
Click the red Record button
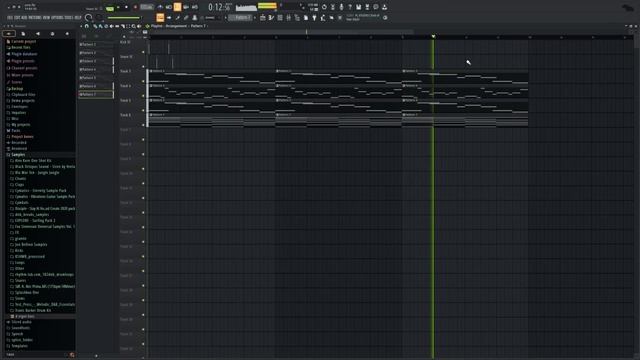(x=135, y=7)
